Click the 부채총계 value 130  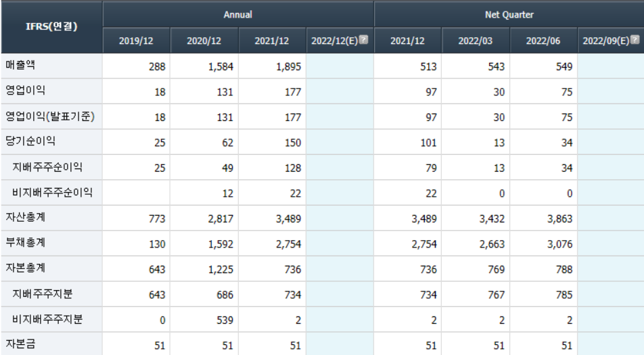[x=157, y=245]
